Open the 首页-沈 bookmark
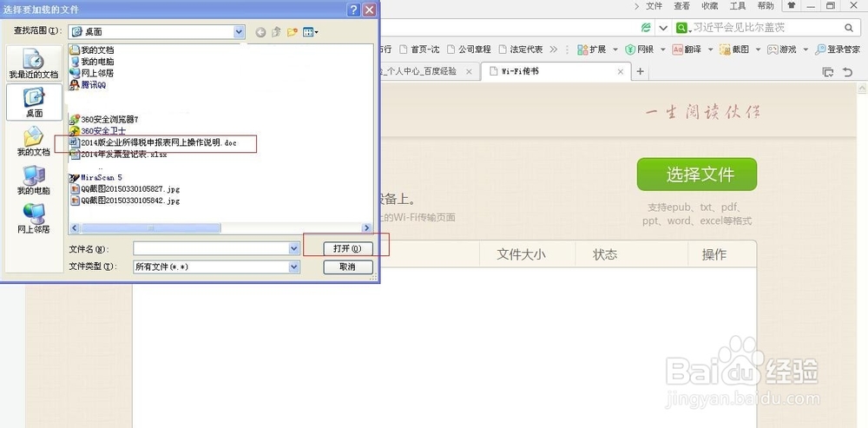The width and height of the screenshot is (868, 428). click(419, 49)
